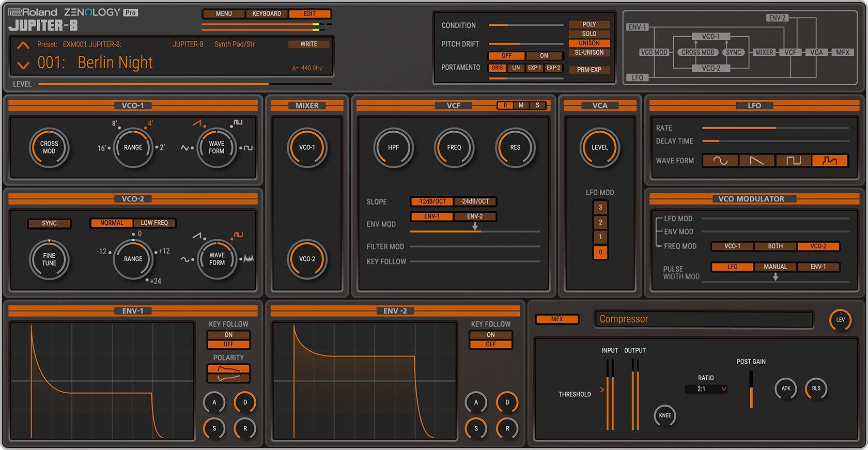This screenshot has width=868, height=450.
Task: Turn portamento ON
Action: 544,56
